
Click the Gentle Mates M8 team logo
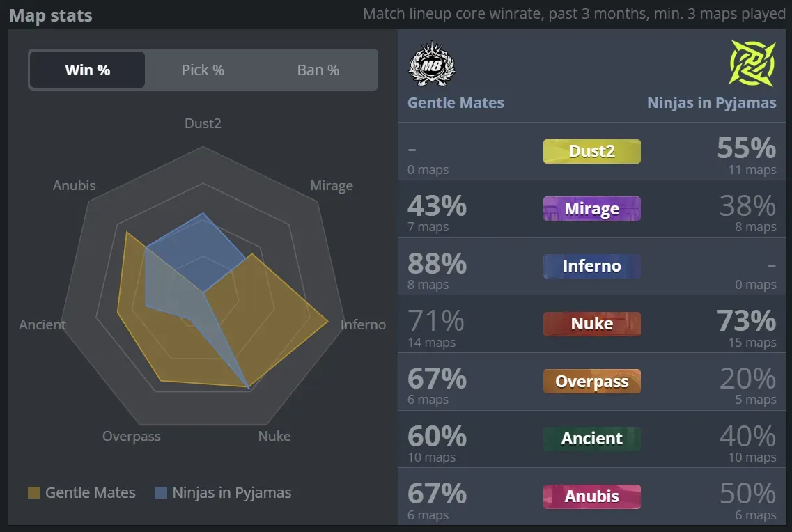[x=432, y=64]
